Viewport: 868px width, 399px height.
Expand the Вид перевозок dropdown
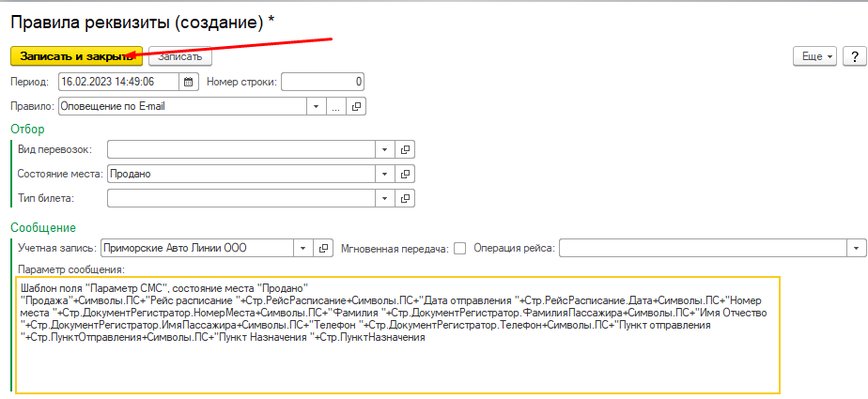coord(384,149)
